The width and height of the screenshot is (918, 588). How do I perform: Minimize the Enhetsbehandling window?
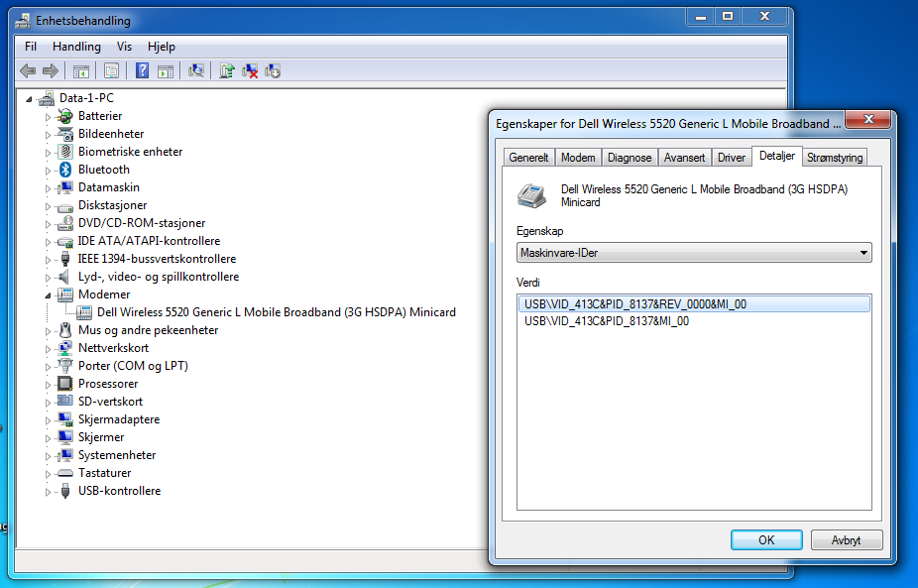pyautogui.click(x=701, y=17)
